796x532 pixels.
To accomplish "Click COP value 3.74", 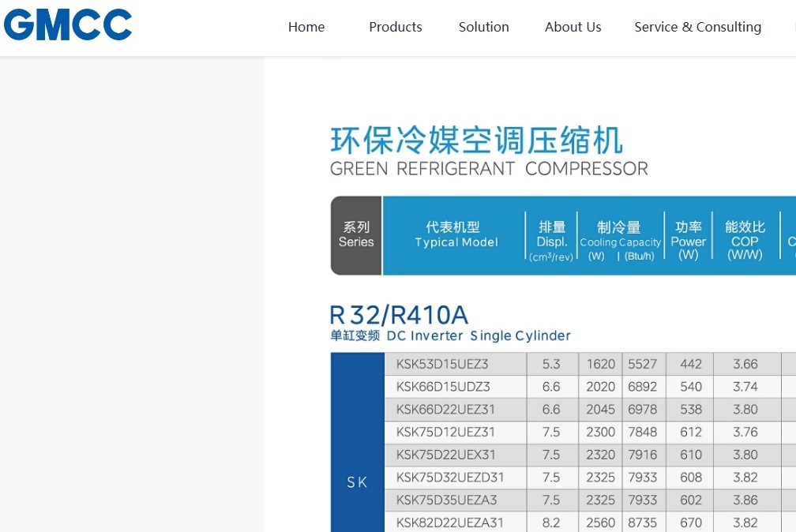I will click(745, 387).
